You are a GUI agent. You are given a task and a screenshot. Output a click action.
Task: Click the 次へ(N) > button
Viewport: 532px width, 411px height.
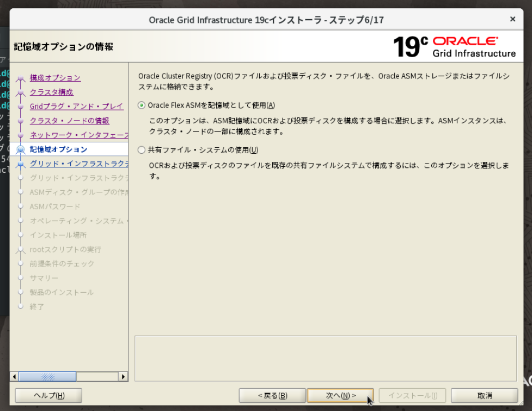[x=340, y=395]
